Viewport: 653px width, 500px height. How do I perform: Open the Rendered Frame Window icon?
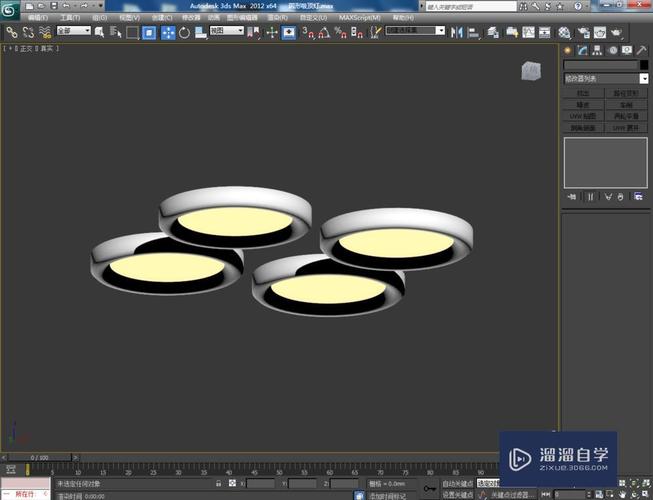click(x=600, y=32)
